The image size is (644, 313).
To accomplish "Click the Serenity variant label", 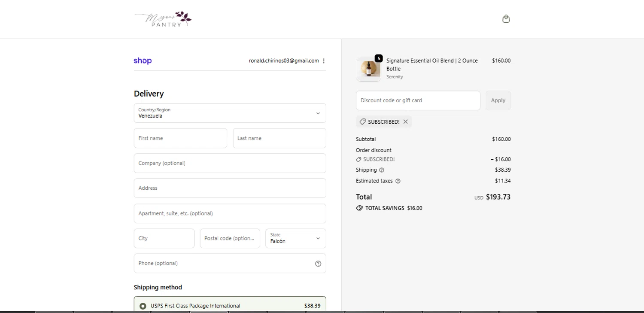I will [x=395, y=77].
